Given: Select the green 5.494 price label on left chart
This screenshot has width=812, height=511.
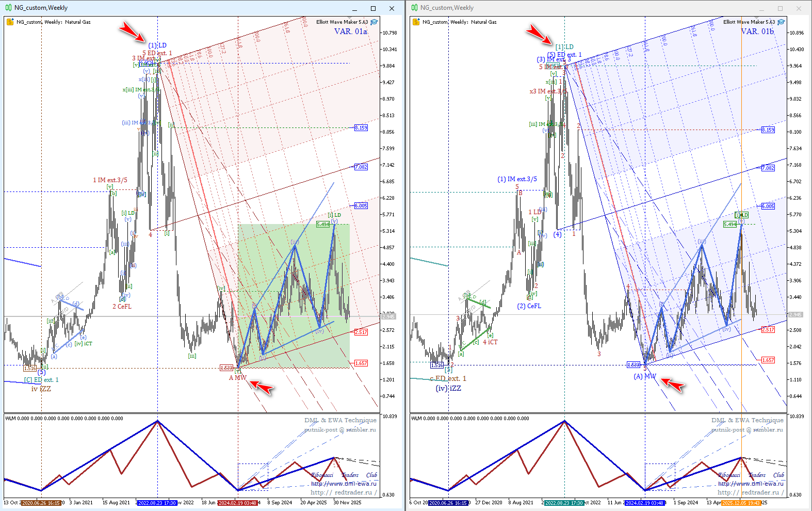Looking at the screenshot, I should [x=322, y=224].
